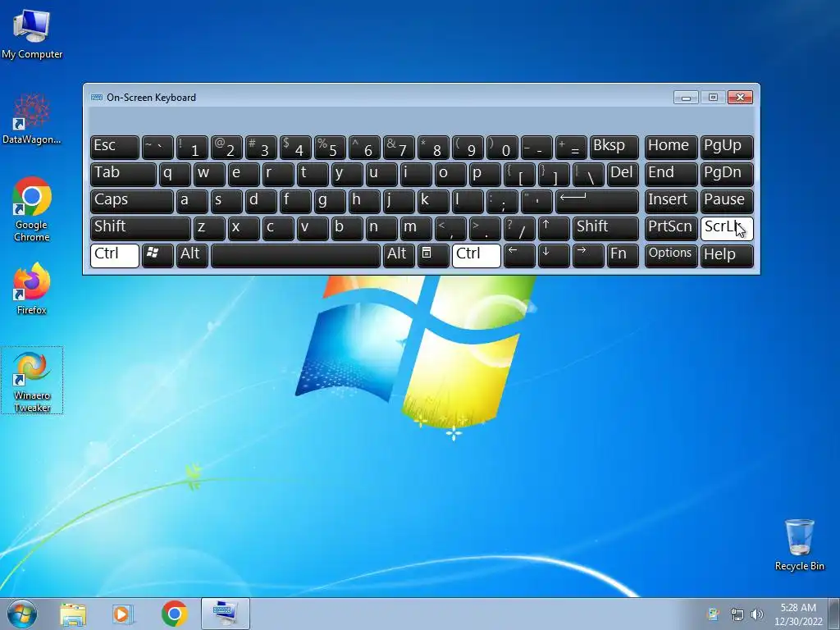Click the plus equals key
The image size is (840, 630).
pyautogui.click(x=571, y=147)
